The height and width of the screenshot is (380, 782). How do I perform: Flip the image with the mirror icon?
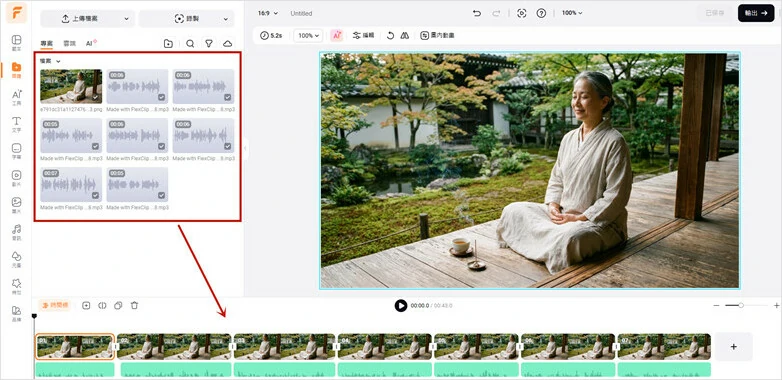[405, 35]
